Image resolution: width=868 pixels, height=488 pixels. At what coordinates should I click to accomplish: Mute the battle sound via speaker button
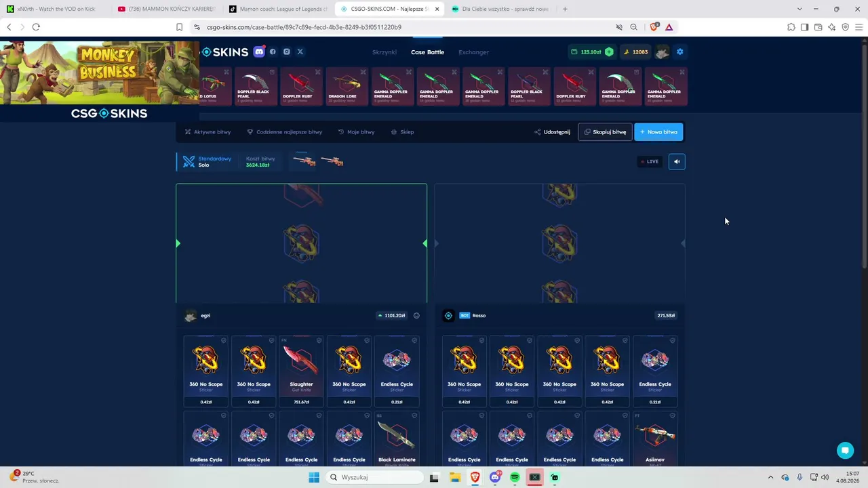pyautogui.click(x=677, y=161)
